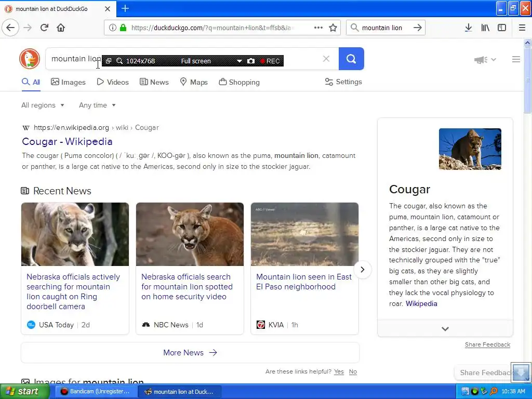Screen dimensions: 532x399
Task: Select the mountain lion at Duck... taskbar button
Action: tap(180, 392)
